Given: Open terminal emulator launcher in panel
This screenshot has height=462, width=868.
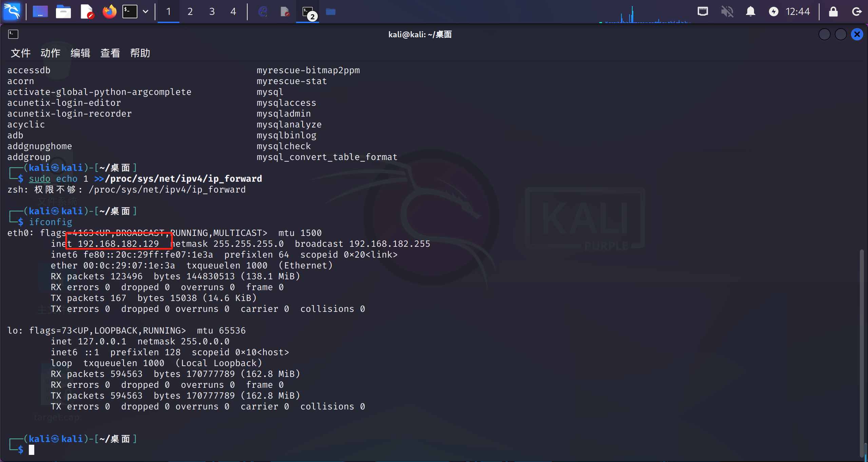Looking at the screenshot, I should 130,12.
